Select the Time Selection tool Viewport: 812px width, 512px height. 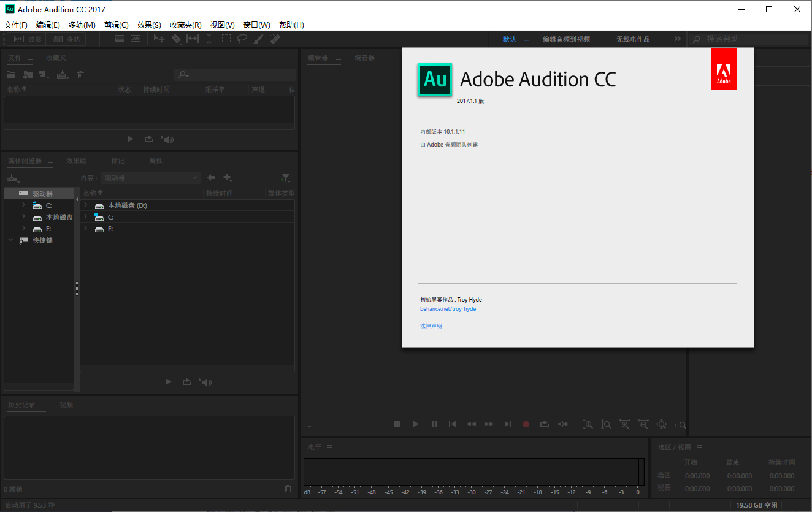(209, 39)
